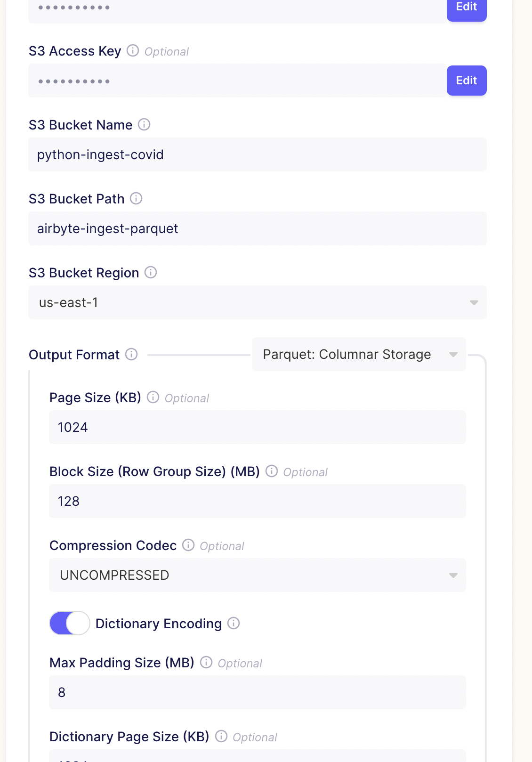The image size is (532, 762).
Task: Click Edit button for S3 Access Key
Action: [x=467, y=81]
